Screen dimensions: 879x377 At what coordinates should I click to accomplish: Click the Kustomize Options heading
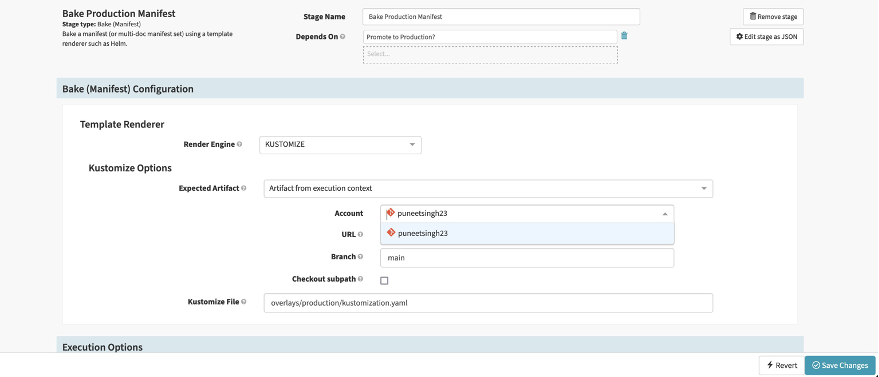(x=130, y=168)
